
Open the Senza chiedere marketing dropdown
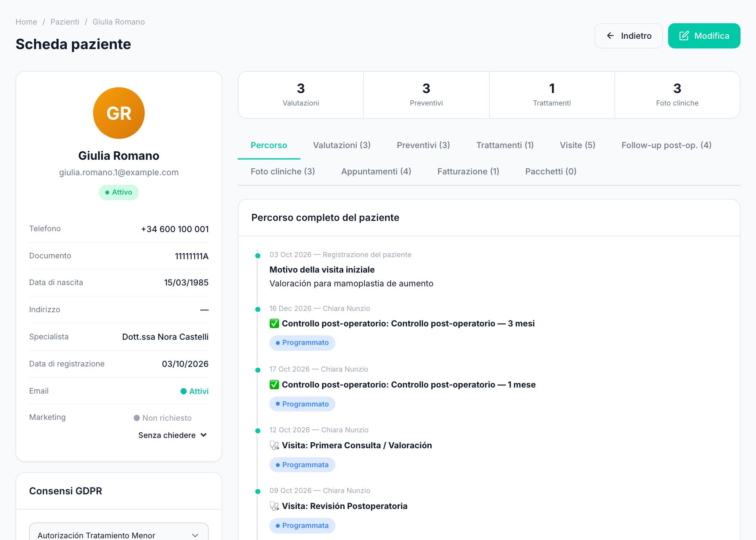[173, 435]
